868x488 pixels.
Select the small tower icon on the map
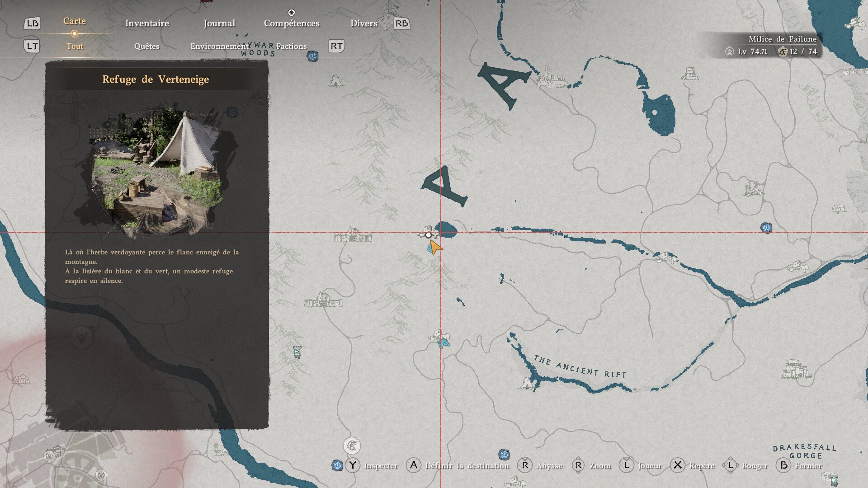(297, 352)
